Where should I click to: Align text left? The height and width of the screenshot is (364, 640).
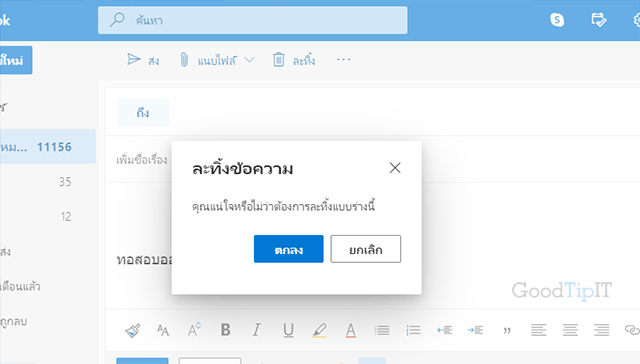pos(538,330)
